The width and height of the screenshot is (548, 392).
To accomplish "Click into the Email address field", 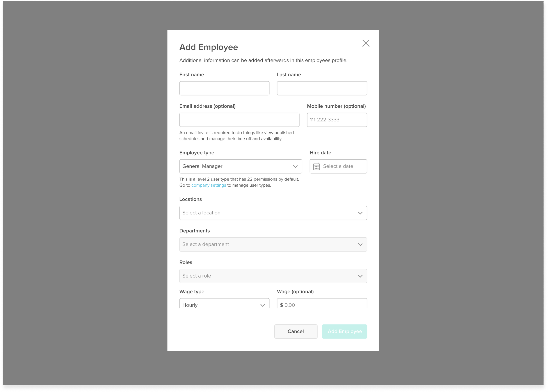I will click(239, 120).
